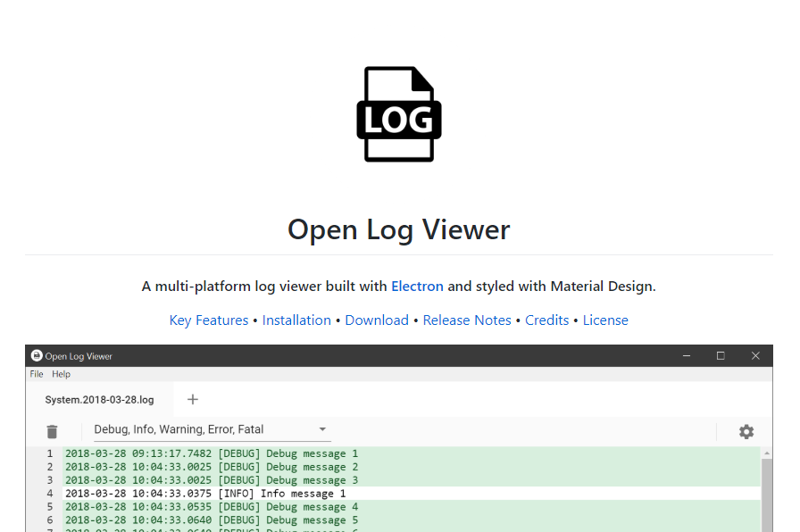Viewport: 800px width, 532px height.
Task: Select log line 'Debug message 5'
Action: click(x=412, y=520)
